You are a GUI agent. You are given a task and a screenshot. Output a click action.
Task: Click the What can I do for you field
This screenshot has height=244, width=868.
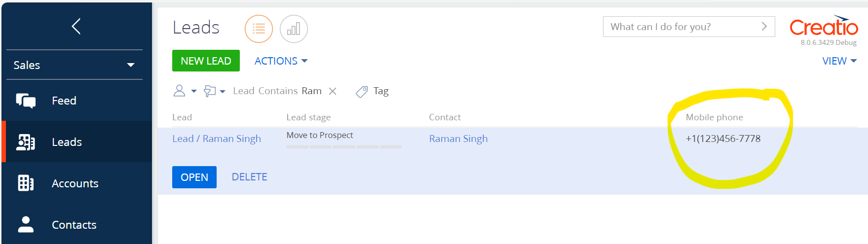(x=689, y=27)
